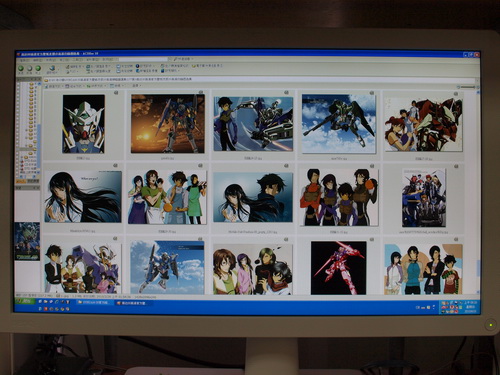The image size is (500, 375).
Task: Select the Gundam Exia head close-up thumbnail
Action: [x=83, y=124]
